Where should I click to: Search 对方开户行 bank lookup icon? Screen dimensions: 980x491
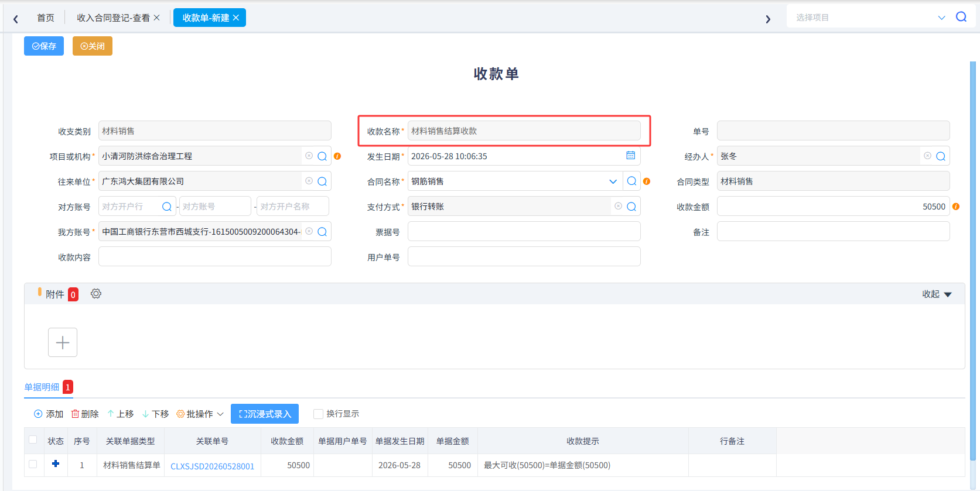pos(167,207)
